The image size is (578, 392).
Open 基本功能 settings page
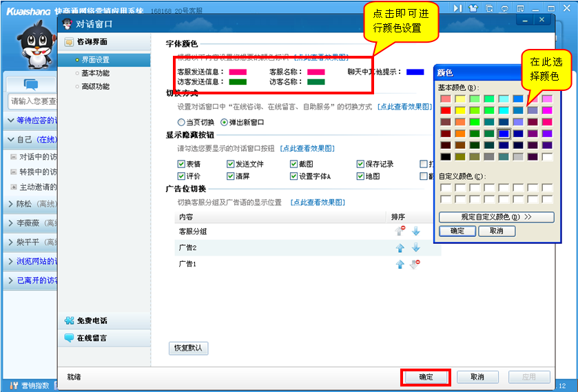pos(95,73)
